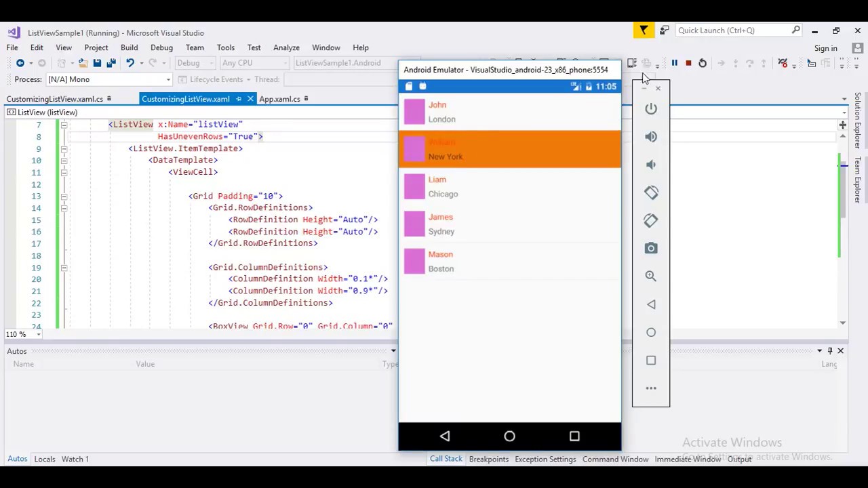Click the device/emulator toolbar icon
Viewport: 868px width, 488px height.
point(631,63)
